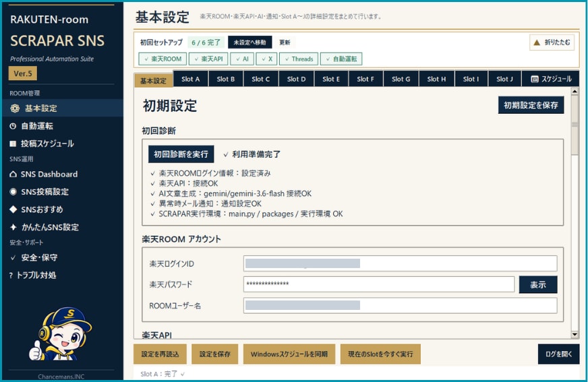Image resolution: width=588 pixels, height=382 pixels.
Task: Click the ROOMユーザー名 input field
Action: tap(400, 306)
